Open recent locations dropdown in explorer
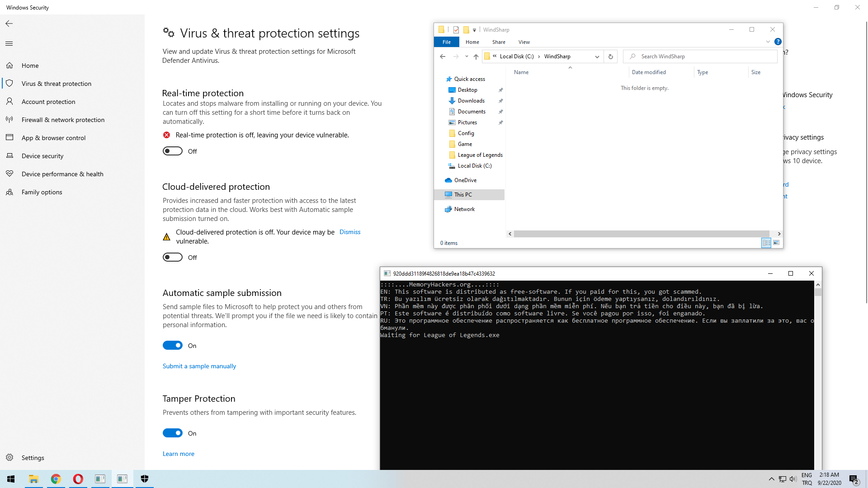The width and height of the screenshot is (868, 488). [467, 56]
